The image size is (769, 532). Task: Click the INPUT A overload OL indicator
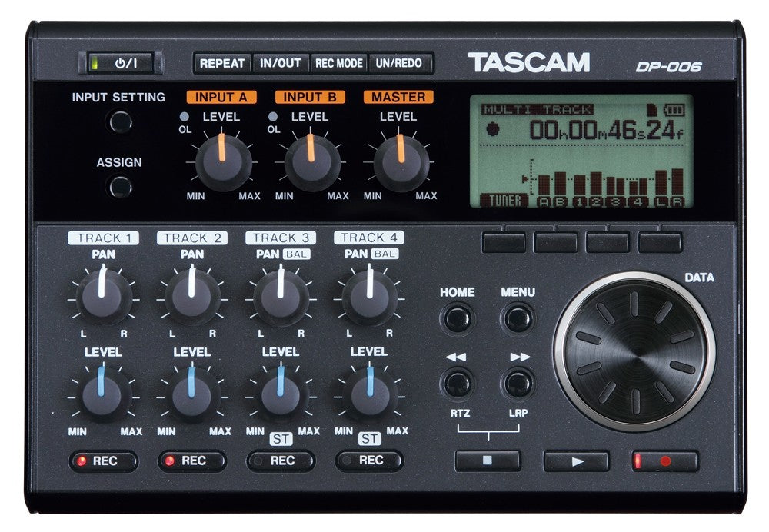tap(185, 117)
